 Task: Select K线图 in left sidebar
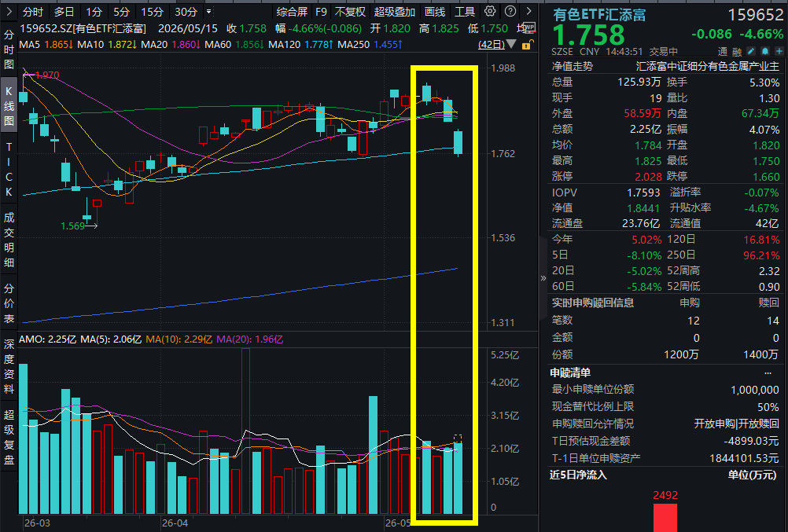pos(9,105)
